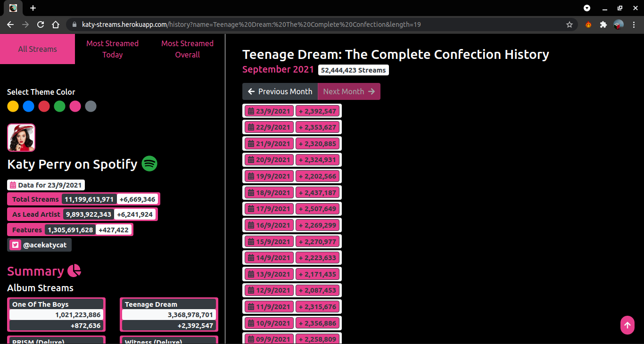The image size is (644, 344).
Task: Click the scroll-to-top arrow button
Action: point(627,325)
